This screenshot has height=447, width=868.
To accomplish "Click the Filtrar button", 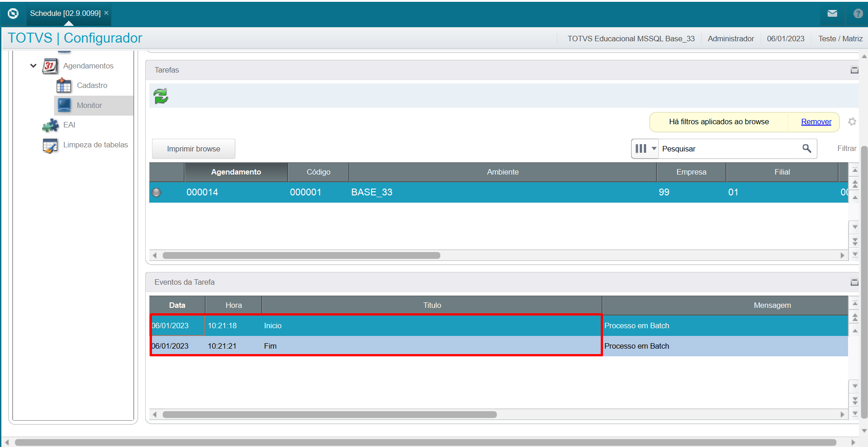I will 847,149.
